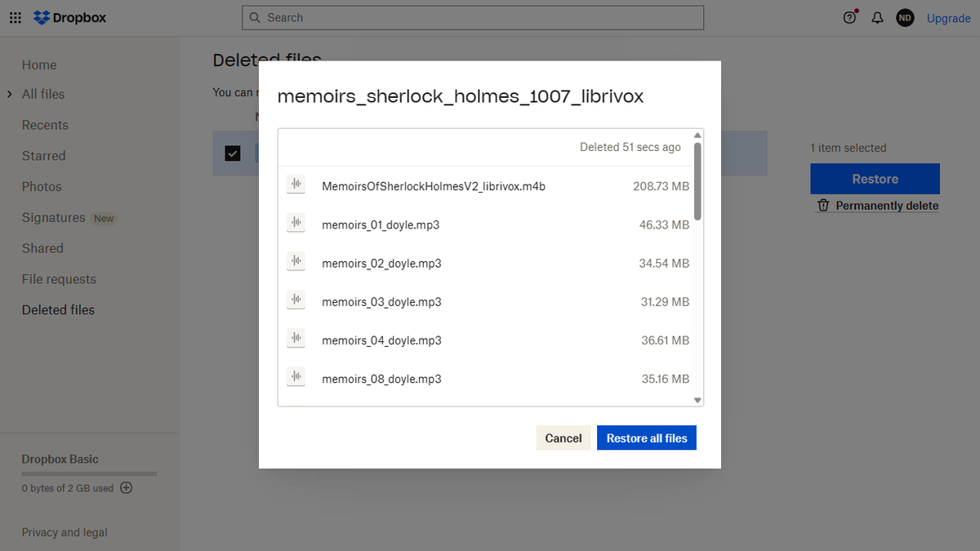Click the plus icon beside storage usage

point(126,487)
